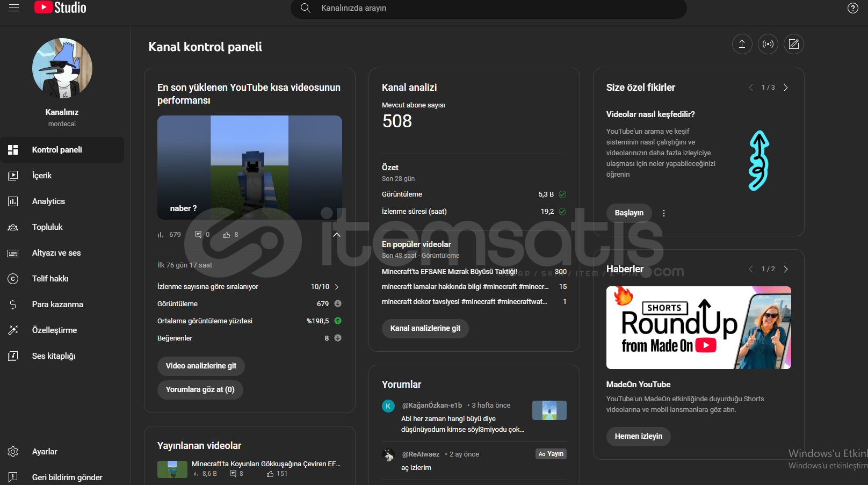Open Analytics in the sidebar

point(48,201)
